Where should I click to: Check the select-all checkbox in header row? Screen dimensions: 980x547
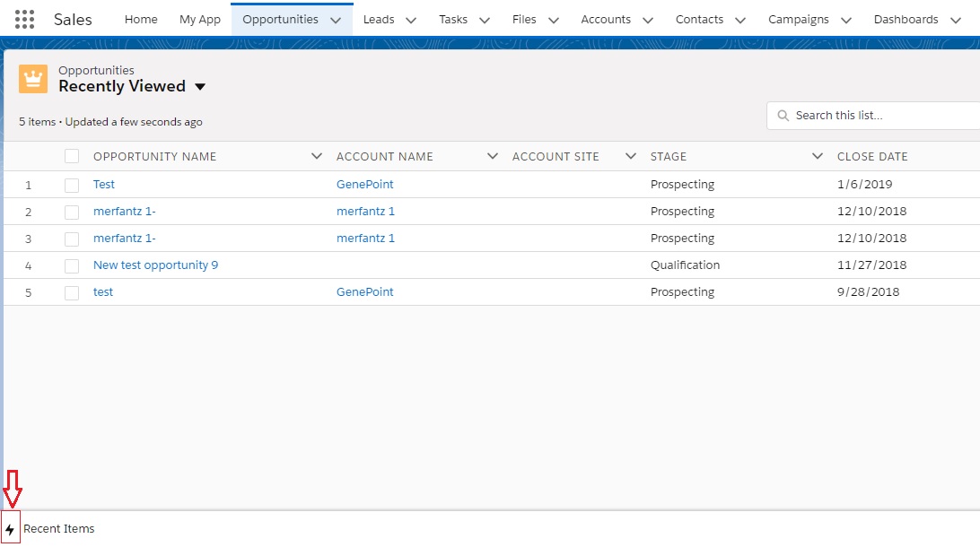click(x=72, y=155)
